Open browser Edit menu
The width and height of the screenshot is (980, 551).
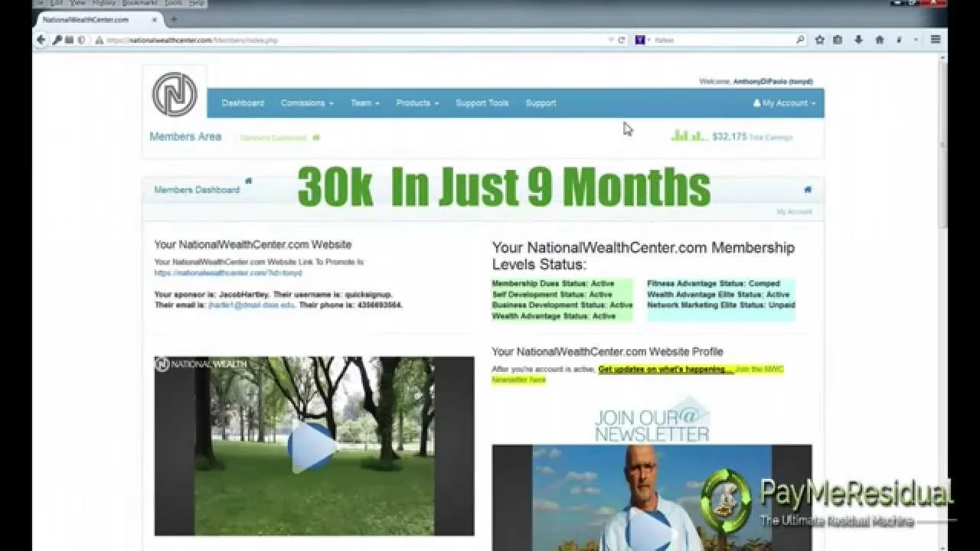point(56,4)
